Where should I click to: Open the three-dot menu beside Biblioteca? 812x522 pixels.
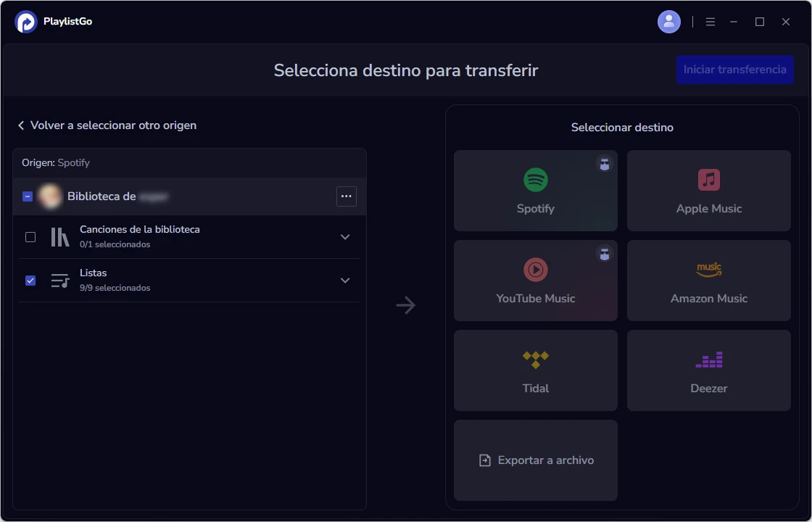click(347, 196)
